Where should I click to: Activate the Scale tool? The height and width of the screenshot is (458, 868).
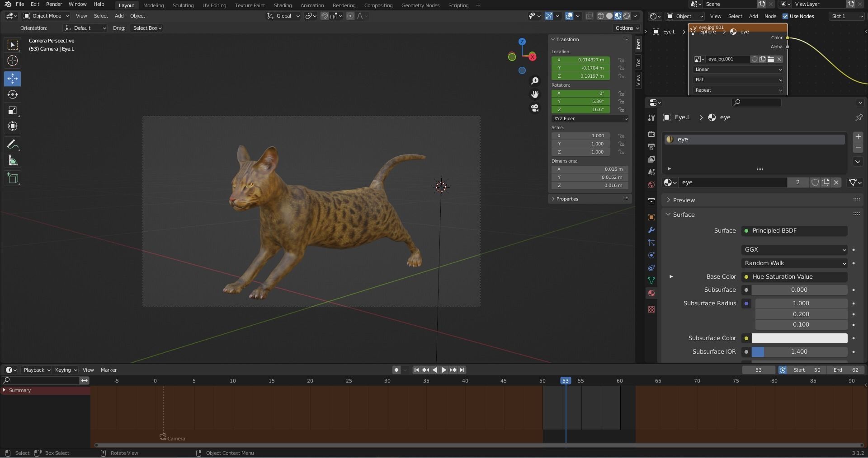(13, 110)
